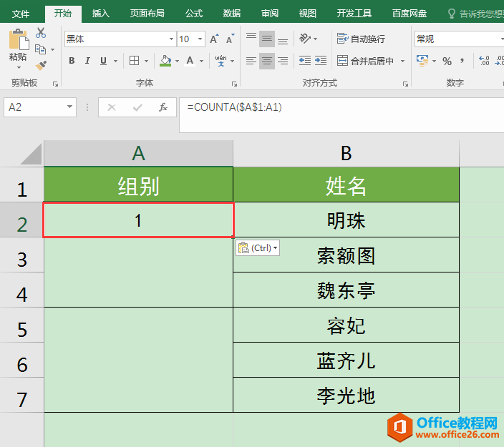Screen dimensions: 504x447
Task: Expand underline style dropdown arrow
Action: click(x=115, y=61)
